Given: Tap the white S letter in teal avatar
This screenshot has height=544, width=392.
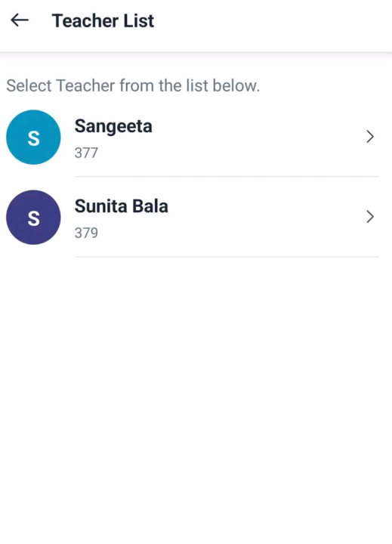Looking at the screenshot, I should [x=33, y=138].
